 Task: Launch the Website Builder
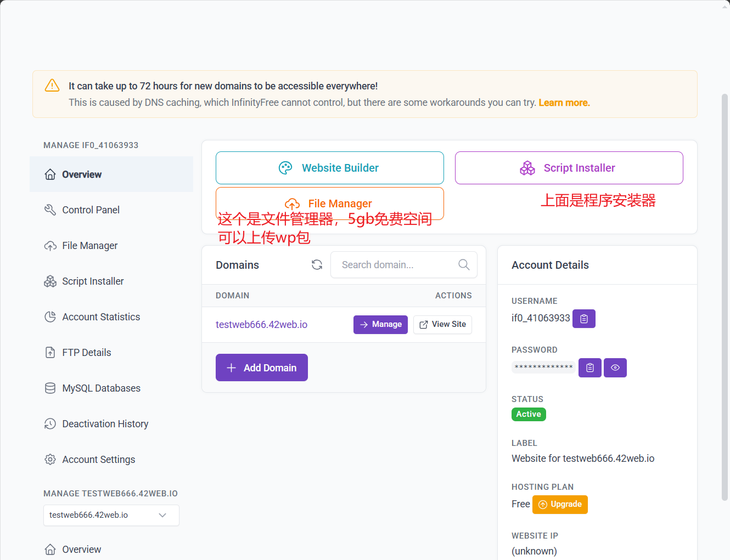tap(329, 168)
